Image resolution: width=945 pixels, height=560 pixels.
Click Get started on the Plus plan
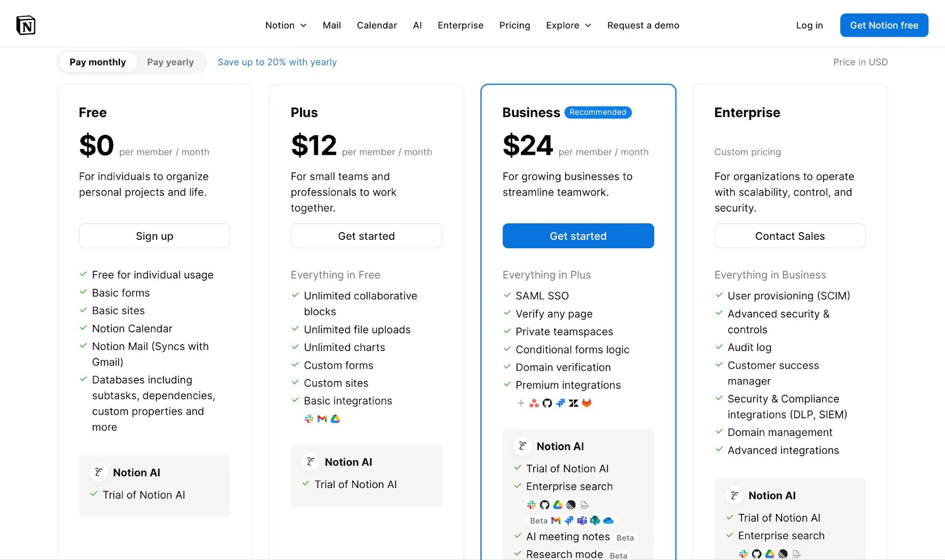tap(366, 236)
